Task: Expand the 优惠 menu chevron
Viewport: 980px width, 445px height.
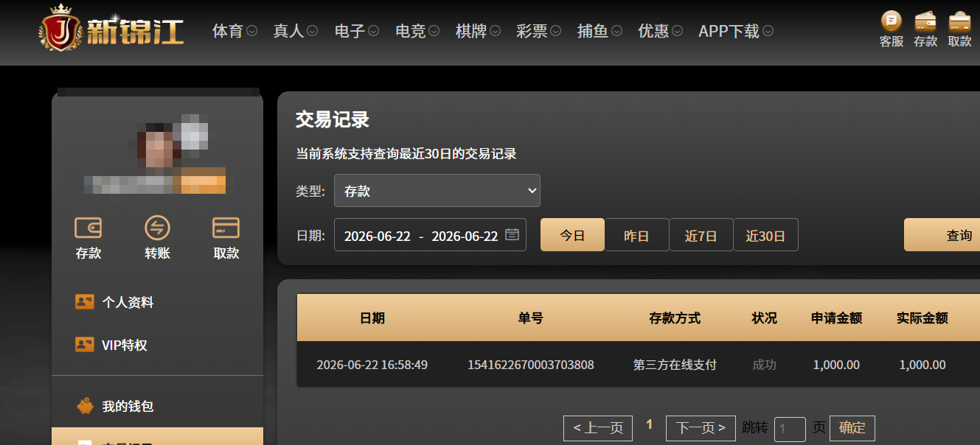Action: click(677, 31)
